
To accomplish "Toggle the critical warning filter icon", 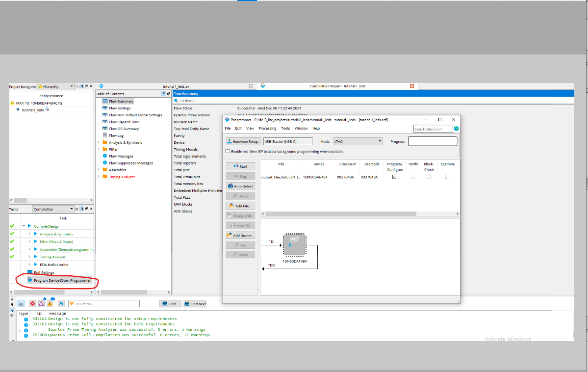I will coord(41,304).
